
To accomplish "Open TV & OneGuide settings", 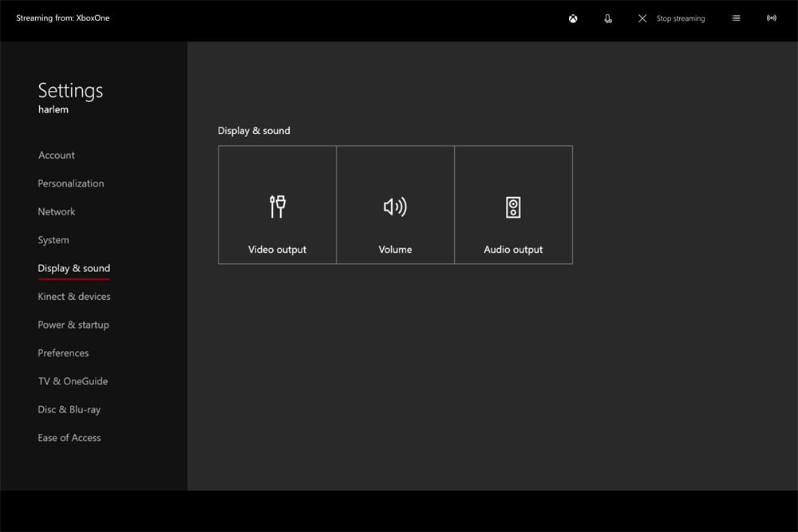I will 73,381.
